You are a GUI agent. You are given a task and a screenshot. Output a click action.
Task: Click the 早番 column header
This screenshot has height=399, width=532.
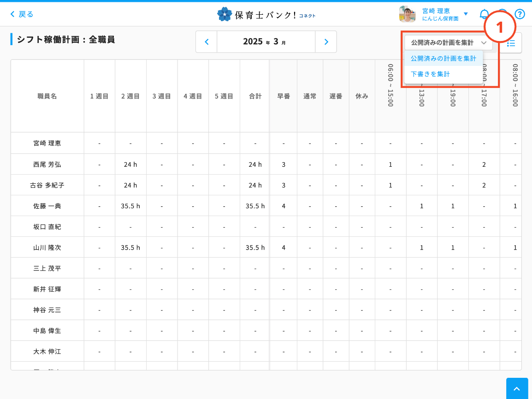pos(284,96)
